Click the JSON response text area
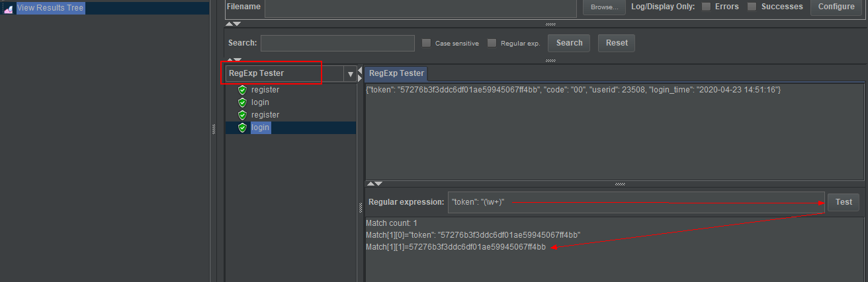 click(614, 131)
